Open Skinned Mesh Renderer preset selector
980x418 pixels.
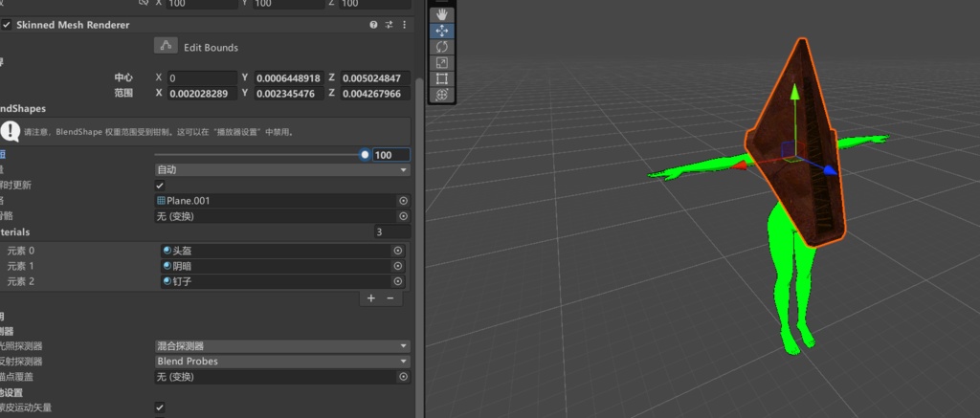(x=389, y=25)
